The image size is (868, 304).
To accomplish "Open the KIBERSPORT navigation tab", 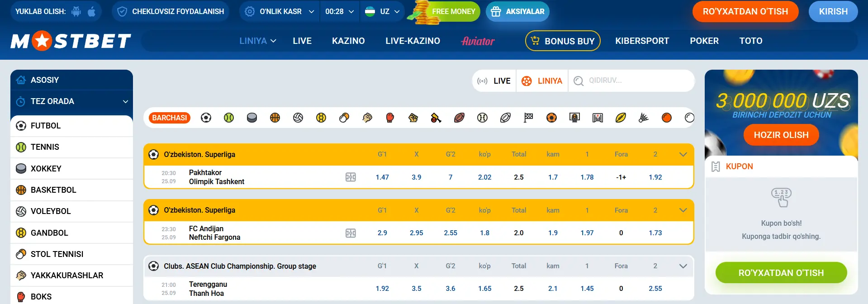I will [642, 41].
